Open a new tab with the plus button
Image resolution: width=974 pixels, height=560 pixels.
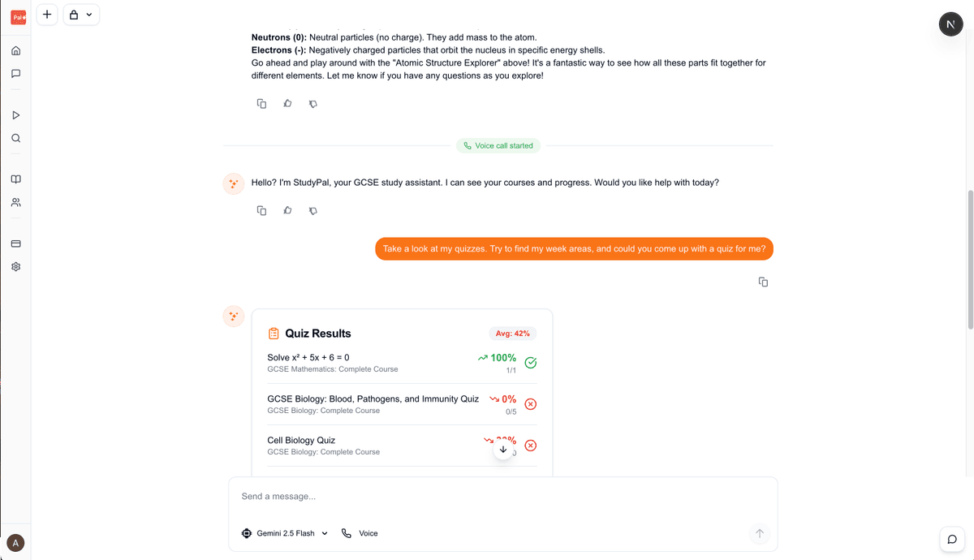[46, 14]
